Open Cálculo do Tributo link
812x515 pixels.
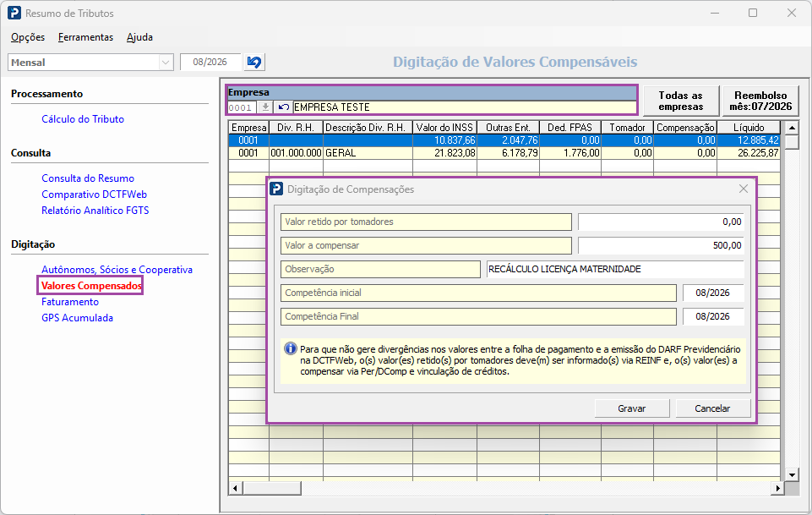[x=83, y=119]
